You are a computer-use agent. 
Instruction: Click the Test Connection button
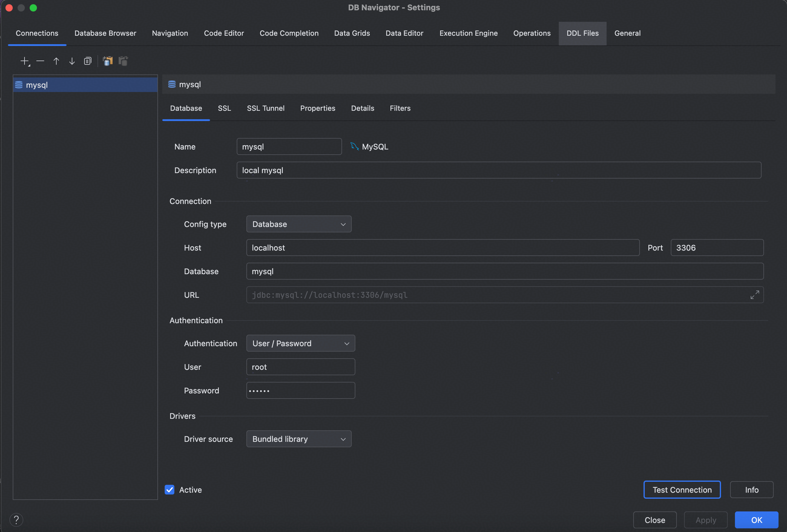tap(682, 489)
